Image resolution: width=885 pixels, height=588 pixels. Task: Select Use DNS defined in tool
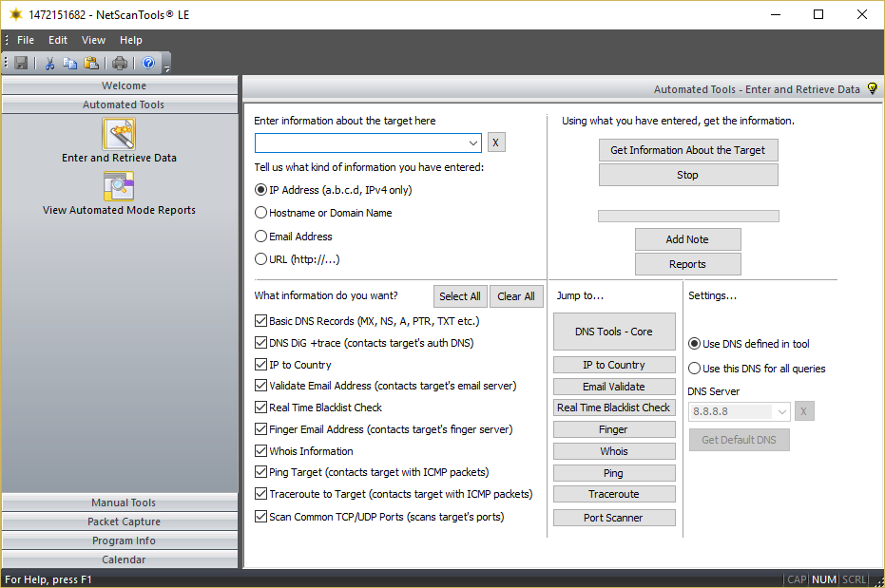point(695,344)
